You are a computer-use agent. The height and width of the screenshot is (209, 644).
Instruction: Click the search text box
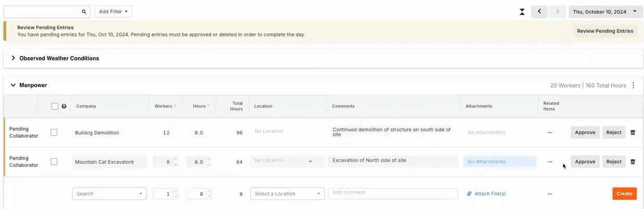point(47,11)
